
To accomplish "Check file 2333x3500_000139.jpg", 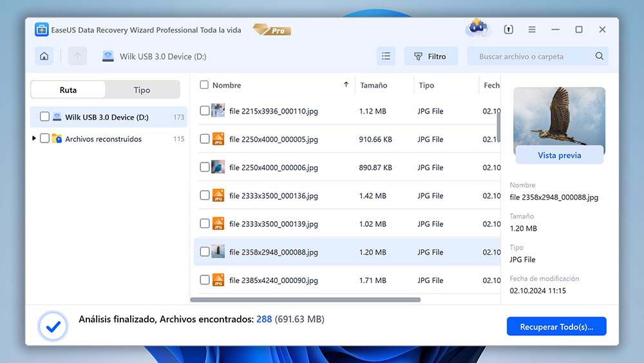I will tap(205, 224).
